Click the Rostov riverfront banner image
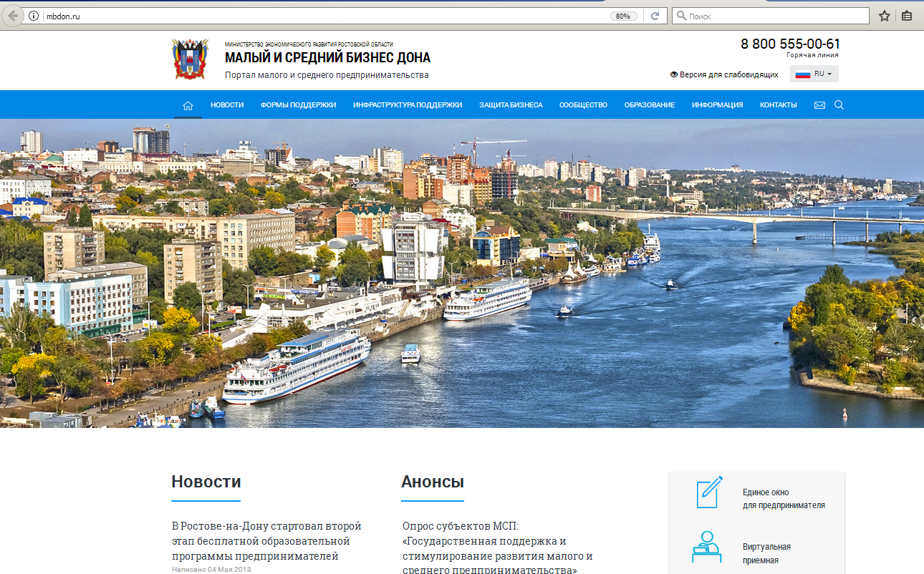The width and height of the screenshot is (924, 574). tap(462, 273)
